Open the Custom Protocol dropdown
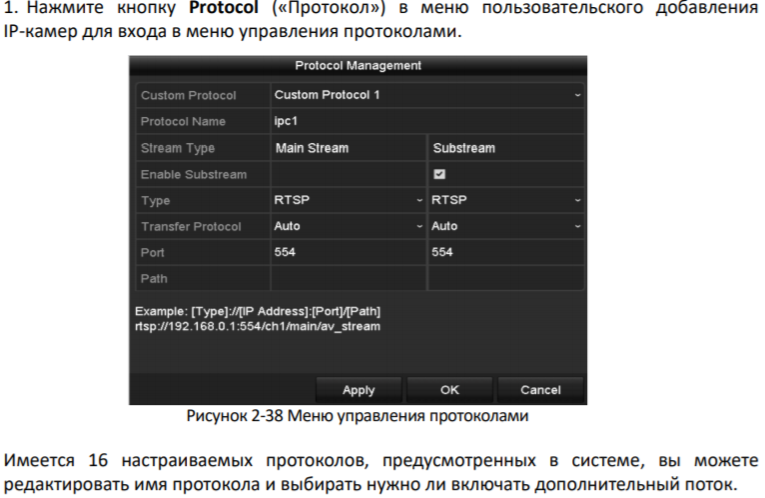This screenshot has width=765, height=498. (x=426, y=96)
